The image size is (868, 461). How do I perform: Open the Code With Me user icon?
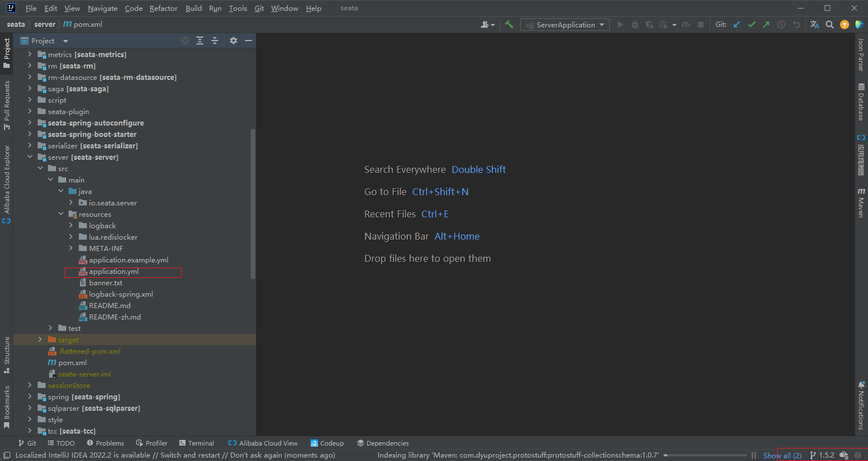pos(486,25)
